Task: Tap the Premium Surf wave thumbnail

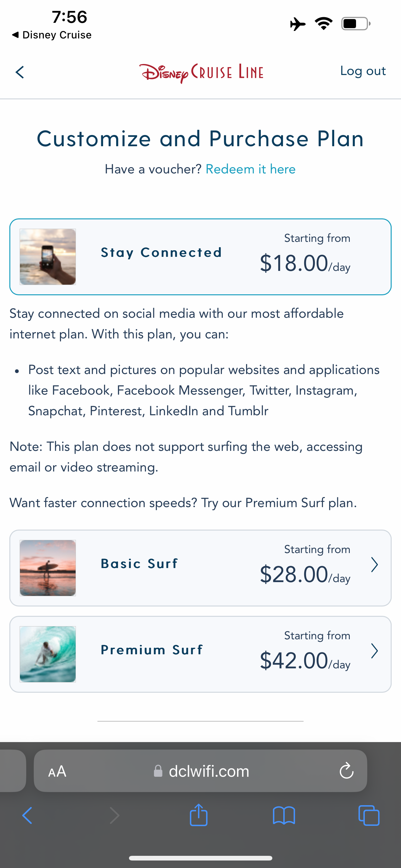Action: [x=48, y=654]
